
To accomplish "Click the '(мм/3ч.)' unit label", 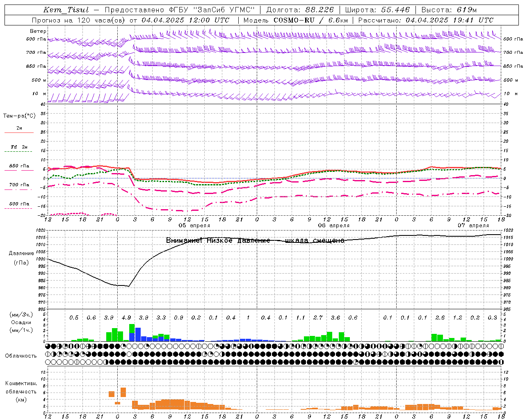I will point(21,315).
